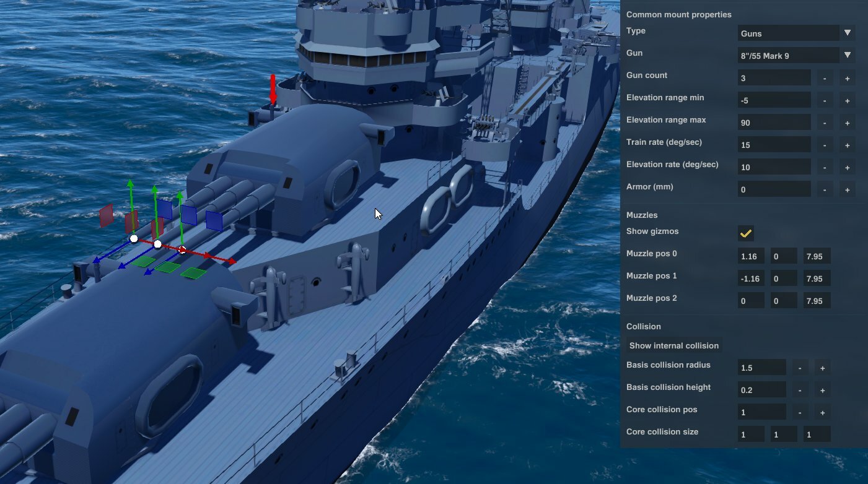The image size is (868, 484).
Task: Increase Armor (mm) value
Action: 847,189
